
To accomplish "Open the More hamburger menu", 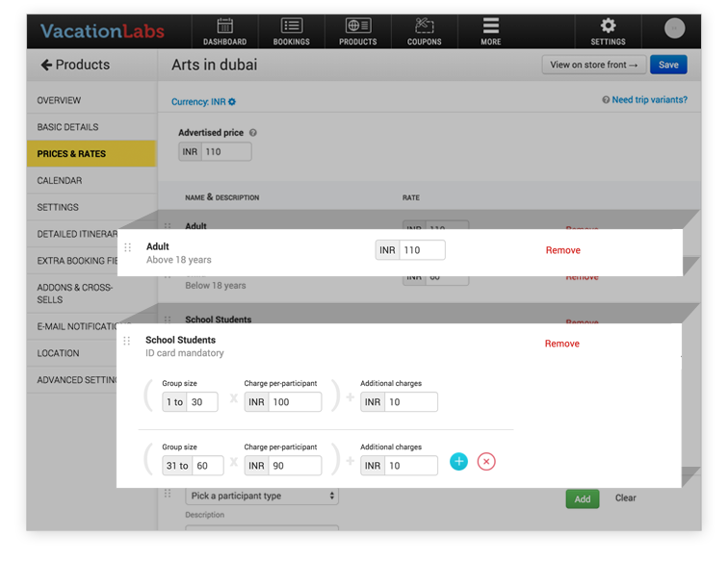I will tap(491, 27).
